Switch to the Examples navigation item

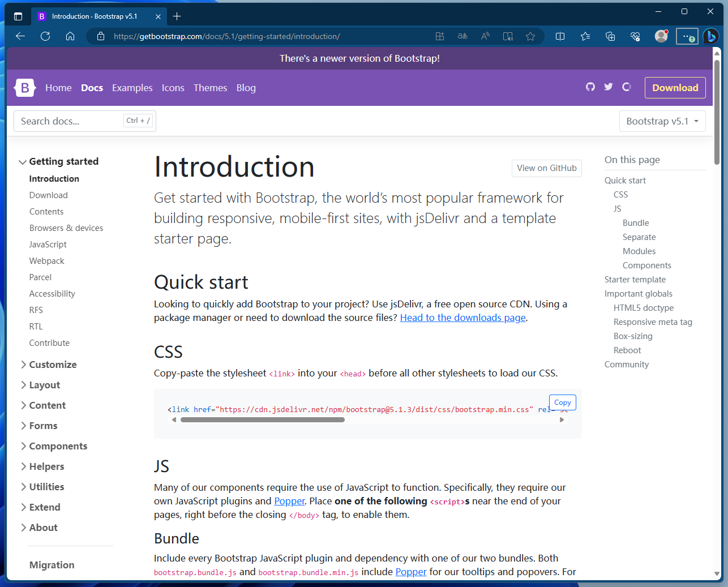pyautogui.click(x=132, y=88)
